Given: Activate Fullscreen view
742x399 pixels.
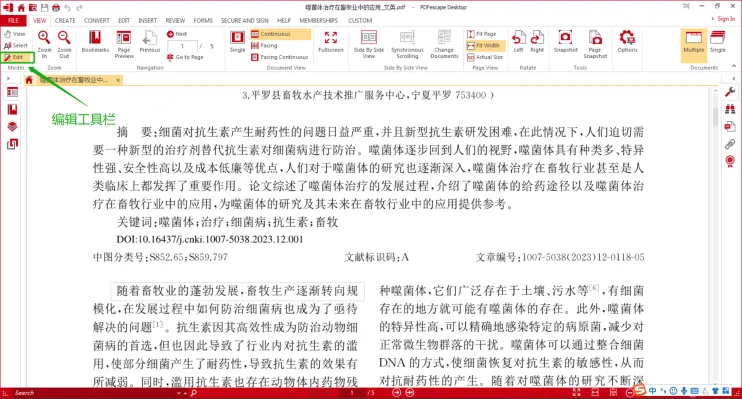Looking at the screenshot, I should 331,42.
